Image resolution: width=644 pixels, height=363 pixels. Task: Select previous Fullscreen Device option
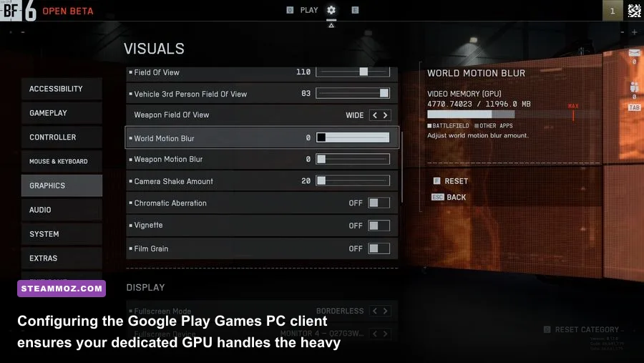point(374,334)
